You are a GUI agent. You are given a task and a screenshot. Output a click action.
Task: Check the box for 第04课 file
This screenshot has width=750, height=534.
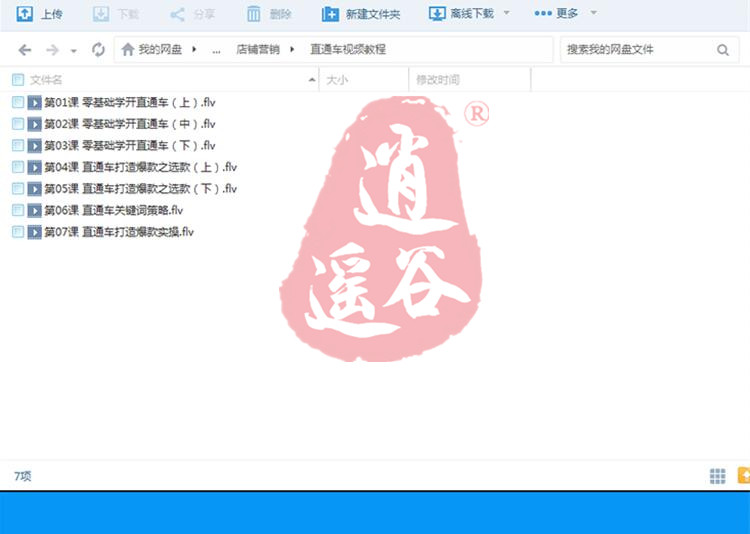18,167
